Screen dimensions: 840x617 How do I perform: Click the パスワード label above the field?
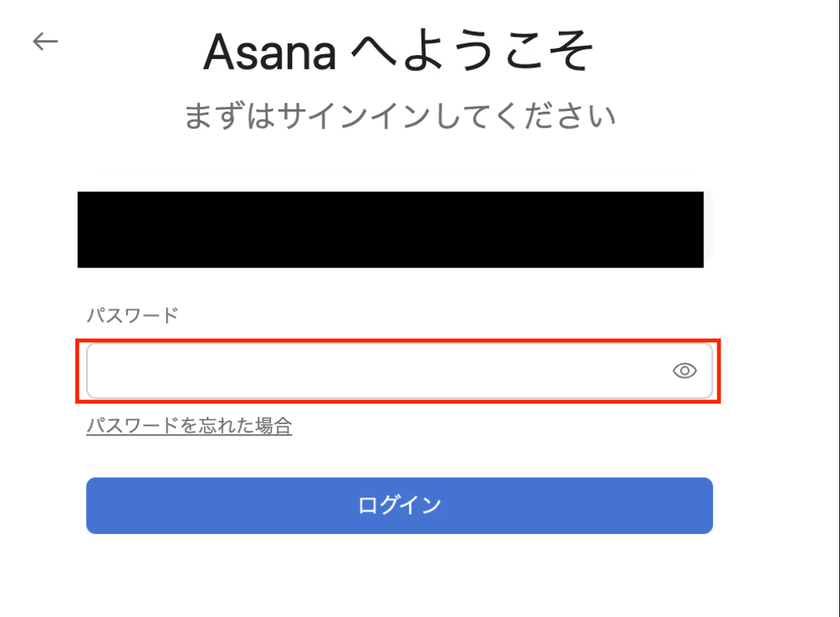(x=132, y=315)
